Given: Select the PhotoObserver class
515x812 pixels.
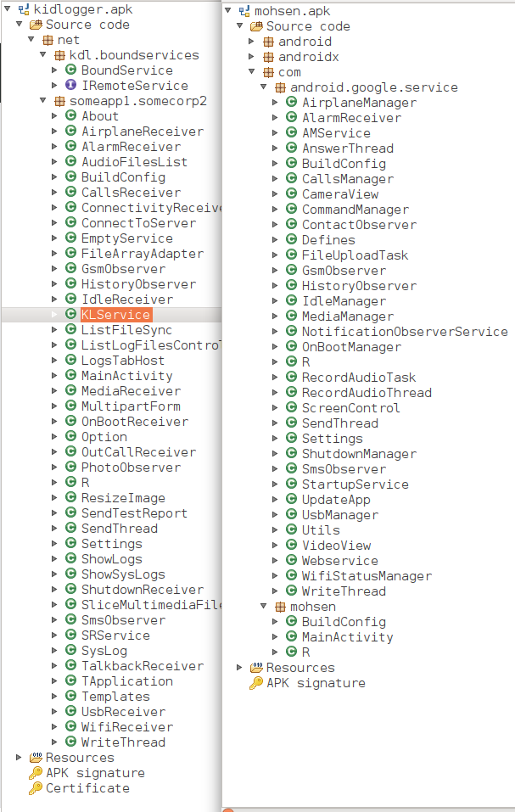Looking at the screenshot, I should [132, 468].
